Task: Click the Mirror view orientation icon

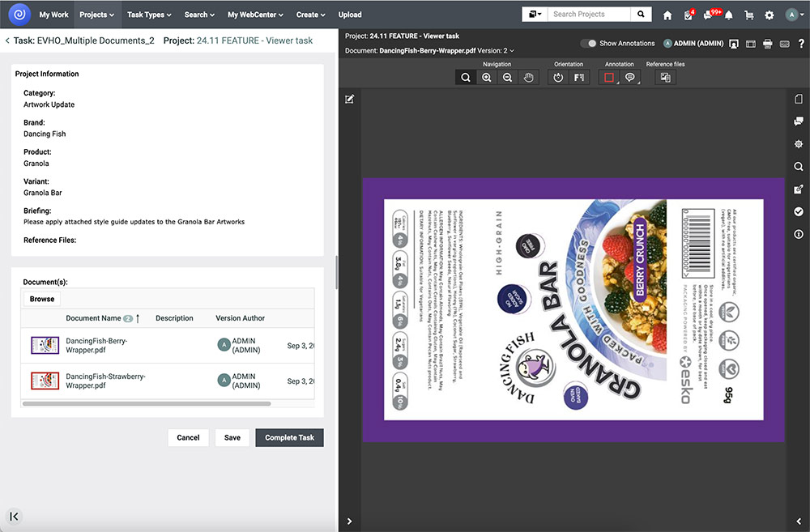Action: (x=579, y=78)
